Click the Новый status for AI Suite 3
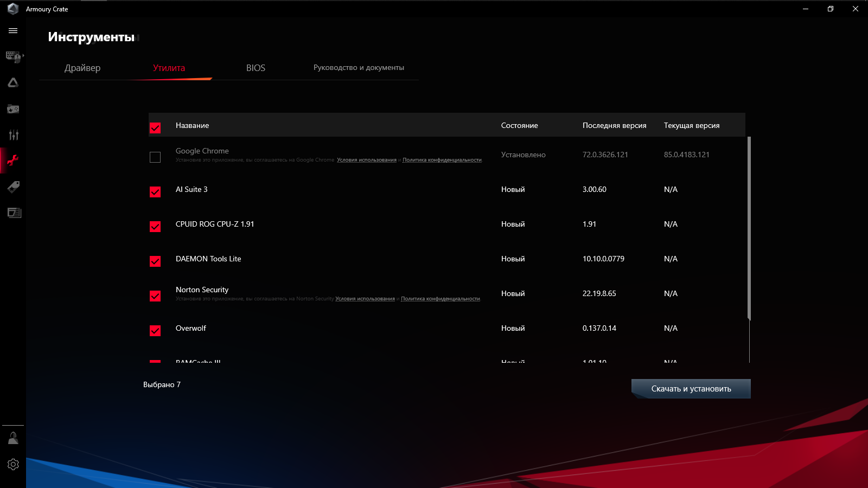The width and height of the screenshot is (868, 488). point(513,189)
